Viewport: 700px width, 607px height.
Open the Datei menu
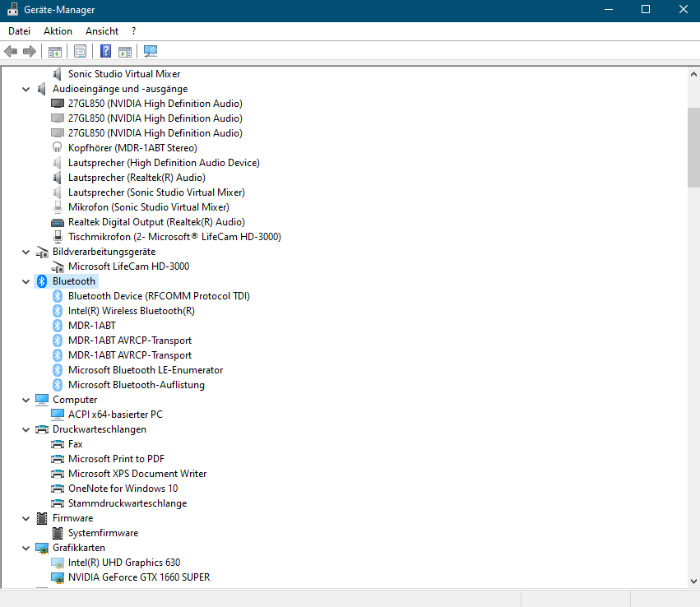pos(19,31)
